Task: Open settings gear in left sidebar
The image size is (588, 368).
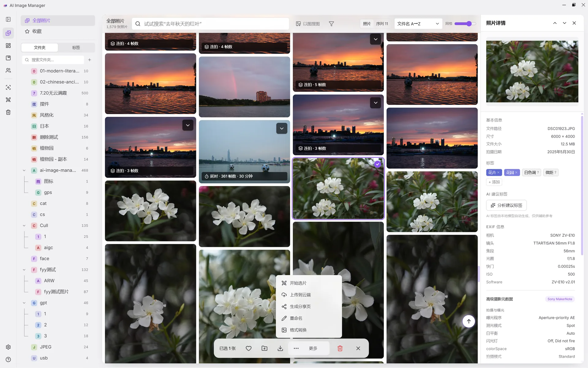Action: click(x=8, y=347)
